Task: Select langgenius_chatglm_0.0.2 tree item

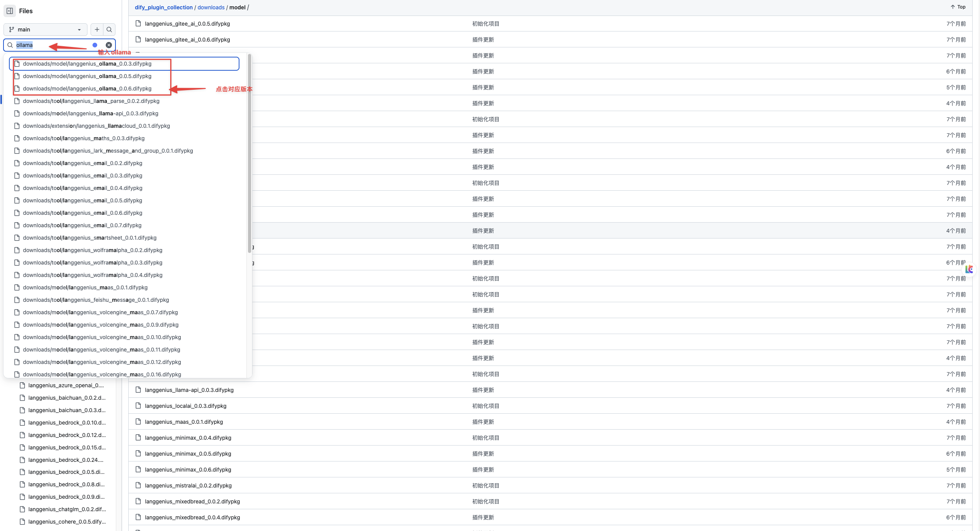Action: tap(67, 509)
